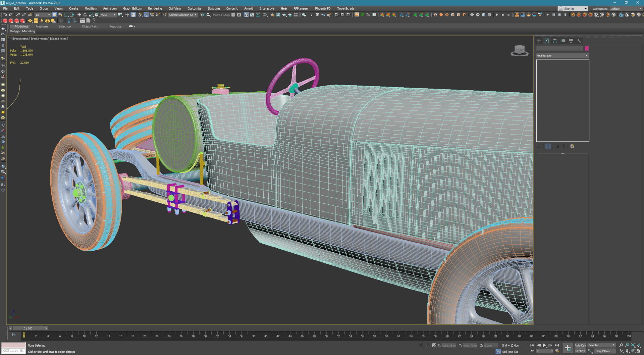Click the MAXScript mini listener pink field
Screen dimensions: 644x355
coord(13,345)
